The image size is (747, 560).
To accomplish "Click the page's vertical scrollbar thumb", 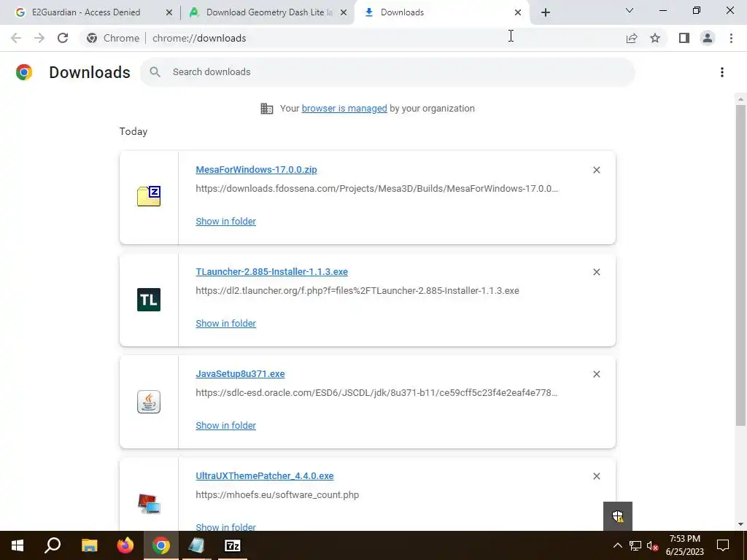I will click(740, 265).
